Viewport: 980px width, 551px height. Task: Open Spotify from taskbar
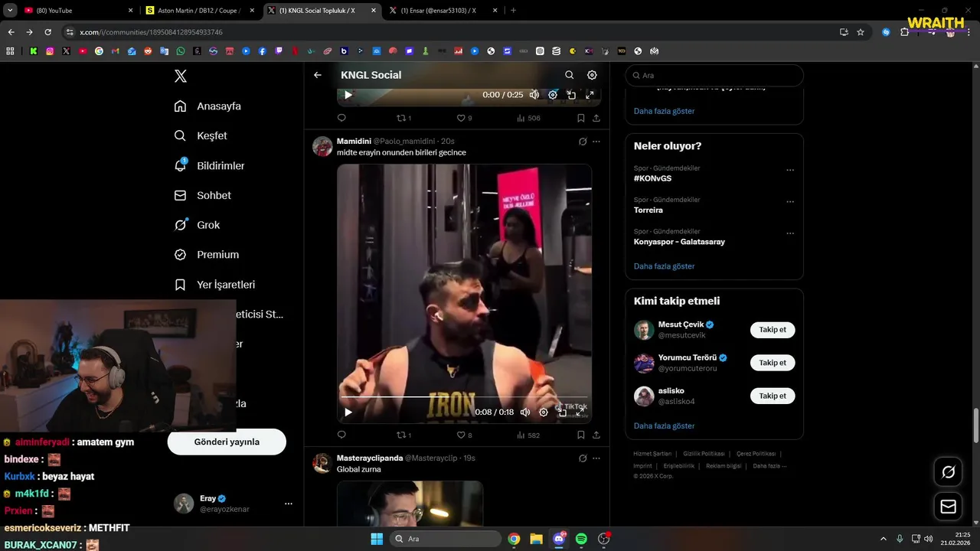pos(581,539)
